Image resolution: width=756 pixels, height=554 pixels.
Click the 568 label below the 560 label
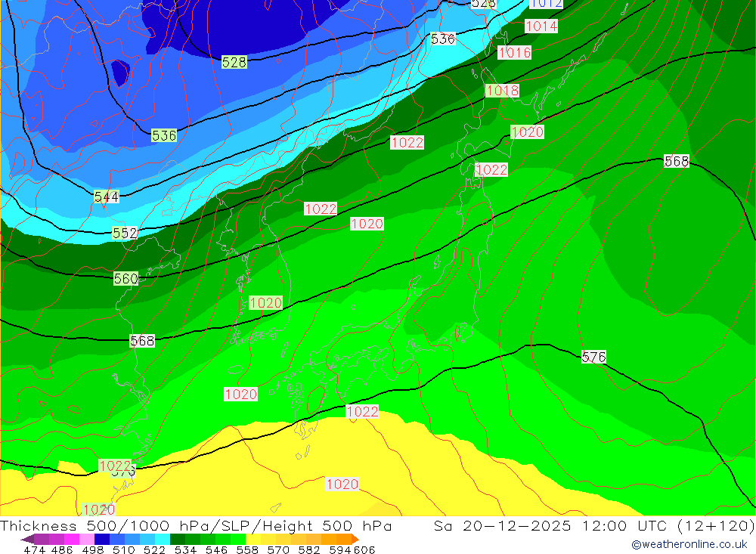(x=142, y=342)
